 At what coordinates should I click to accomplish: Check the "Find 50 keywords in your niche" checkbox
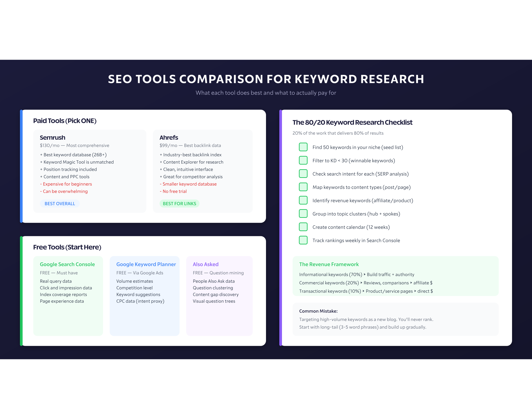[303, 147]
